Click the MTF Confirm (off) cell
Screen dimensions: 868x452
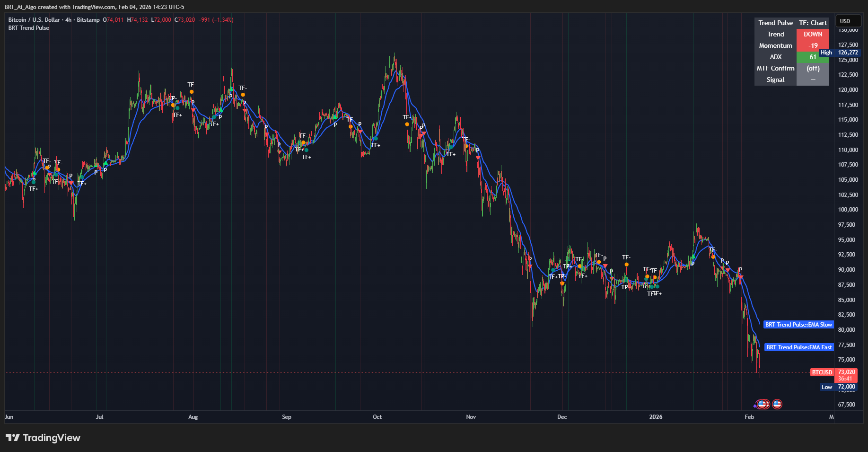tap(813, 68)
